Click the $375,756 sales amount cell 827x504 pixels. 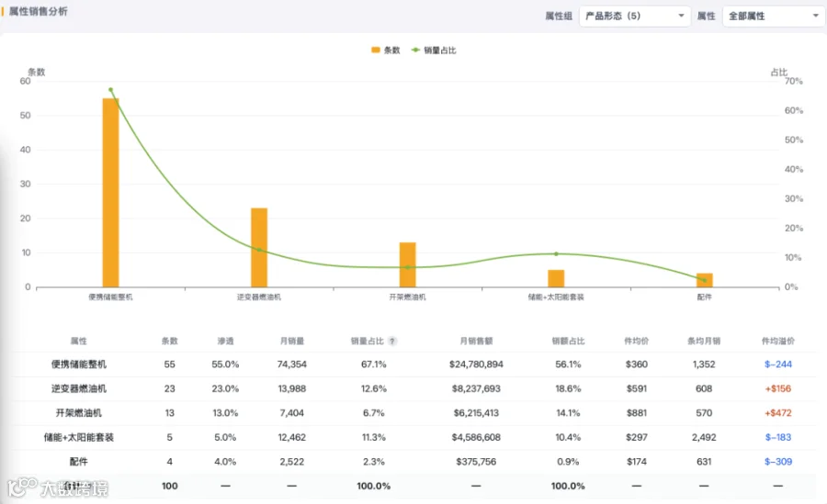click(476, 461)
